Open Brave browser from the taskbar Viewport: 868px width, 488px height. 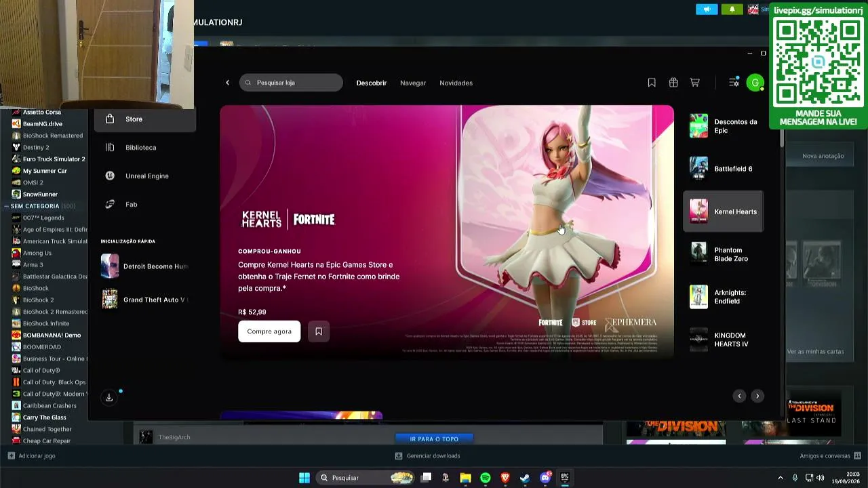505,478
